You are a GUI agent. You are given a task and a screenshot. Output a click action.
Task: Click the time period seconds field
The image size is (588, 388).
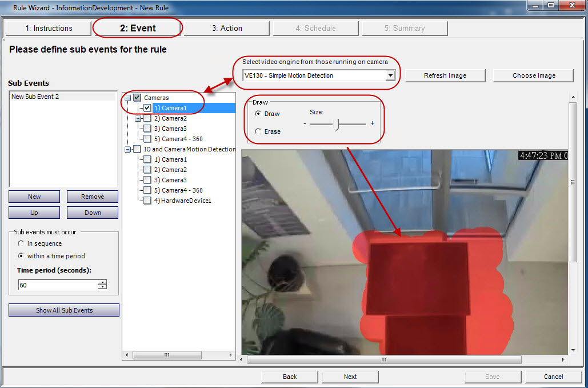click(57, 285)
